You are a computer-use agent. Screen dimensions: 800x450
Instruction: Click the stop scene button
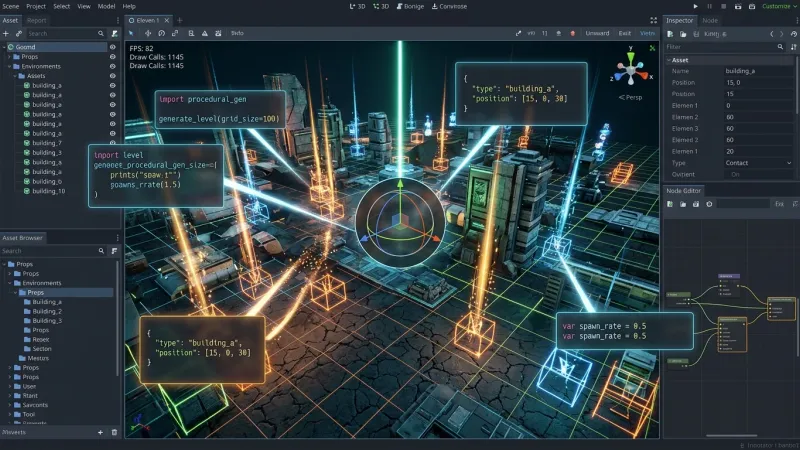pyautogui.click(x=723, y=7)
